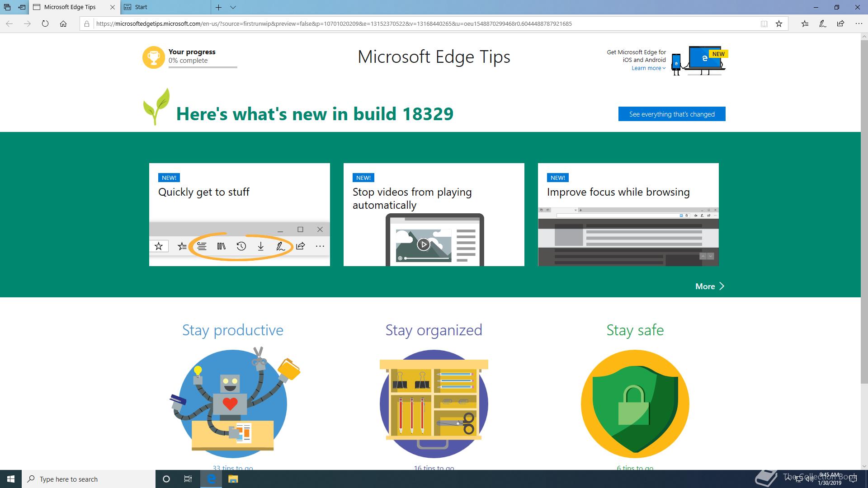Go to the Home page
Screen dimensions: 868x488
[63, 24]
